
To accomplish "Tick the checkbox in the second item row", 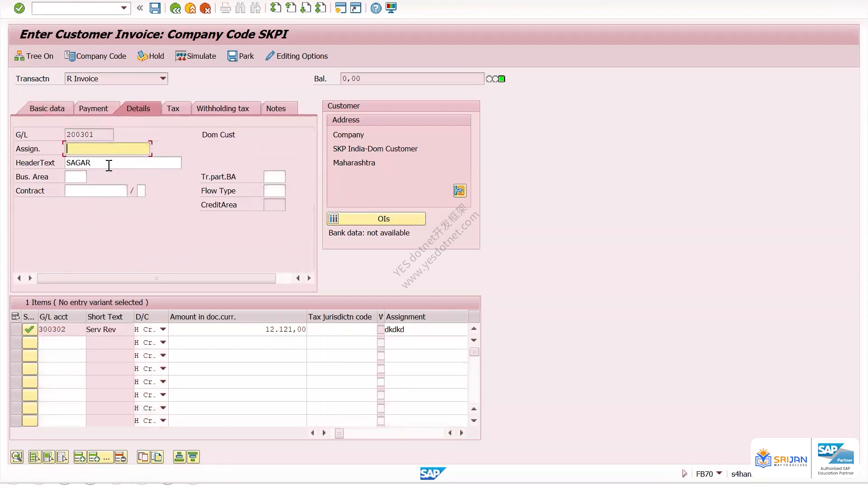I will [381, 343].
